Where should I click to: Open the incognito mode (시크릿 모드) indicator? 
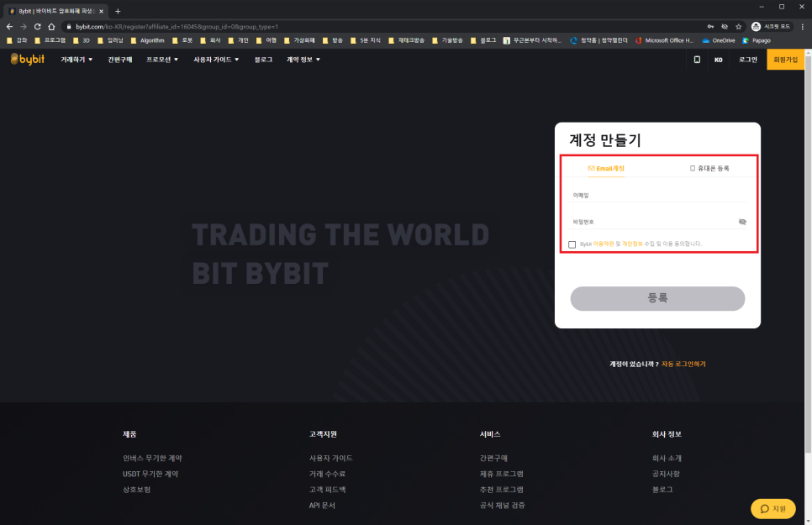771,26
